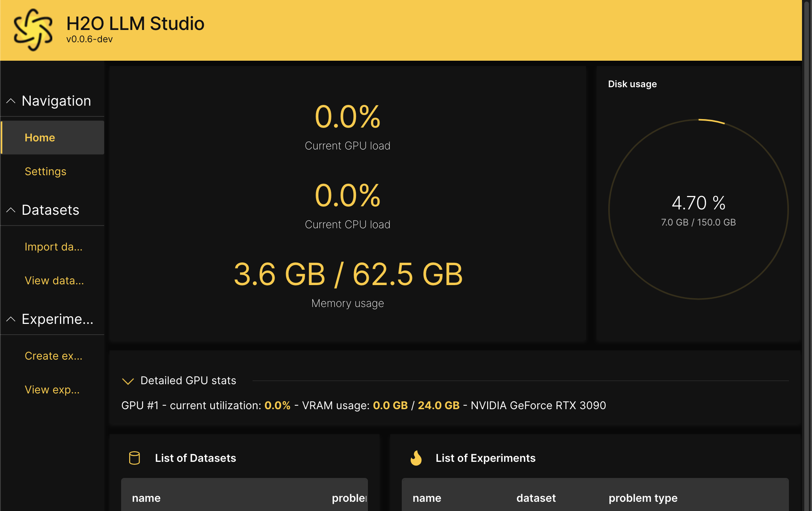Sort experiments table by dataset column

click(536, 498)
